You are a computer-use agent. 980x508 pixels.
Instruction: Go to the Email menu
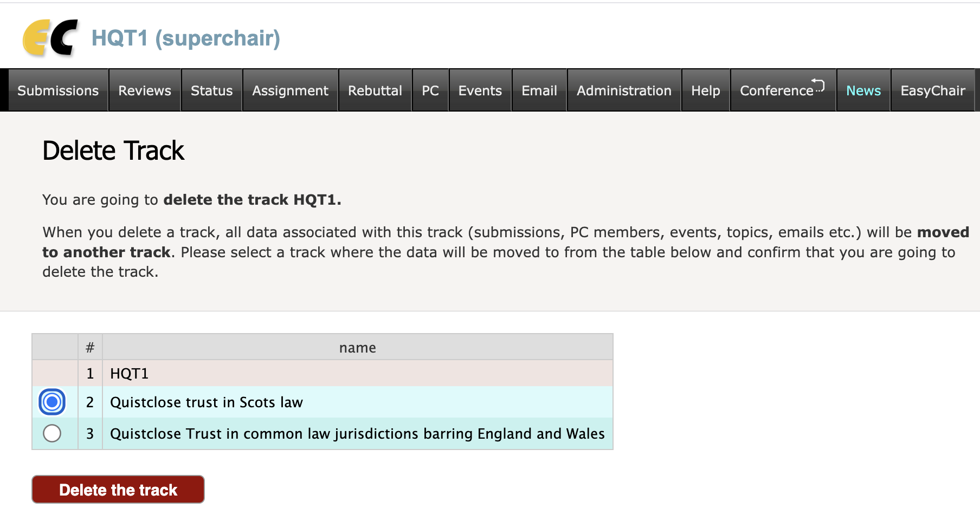coord(539,90)
